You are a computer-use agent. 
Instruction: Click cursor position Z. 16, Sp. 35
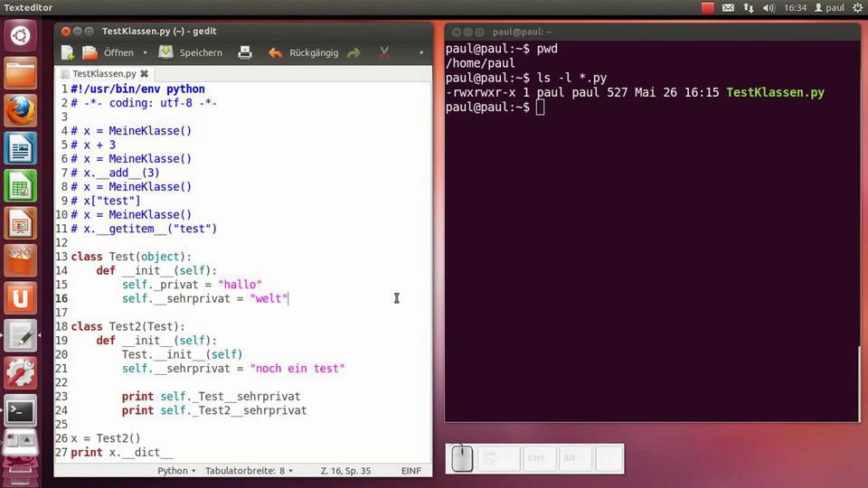click(345, 471)
